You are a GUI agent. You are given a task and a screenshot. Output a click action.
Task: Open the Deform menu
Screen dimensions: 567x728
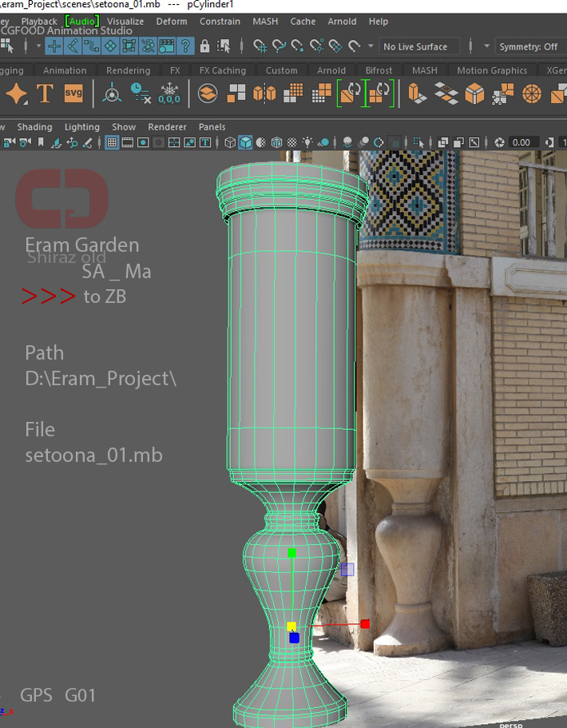point(172,22)
